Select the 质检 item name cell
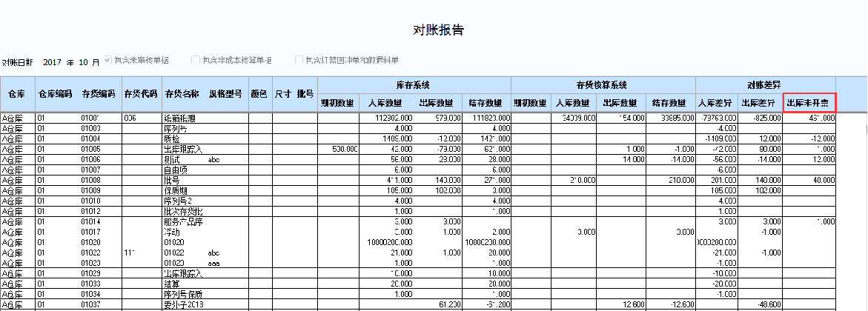Image resolution: width=868 pixels, height=311 pixels. coord(172,138)
